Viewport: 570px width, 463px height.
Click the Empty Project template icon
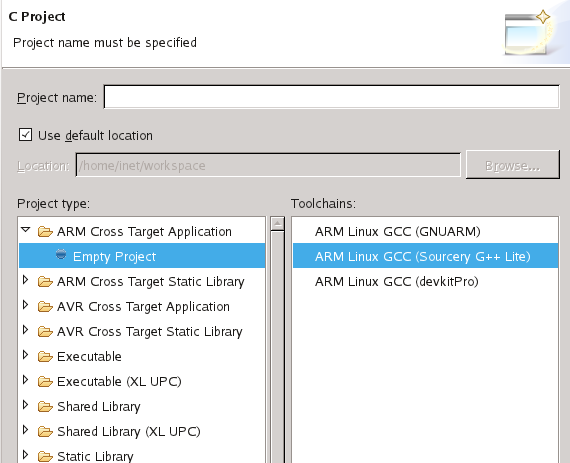(61, 254)
